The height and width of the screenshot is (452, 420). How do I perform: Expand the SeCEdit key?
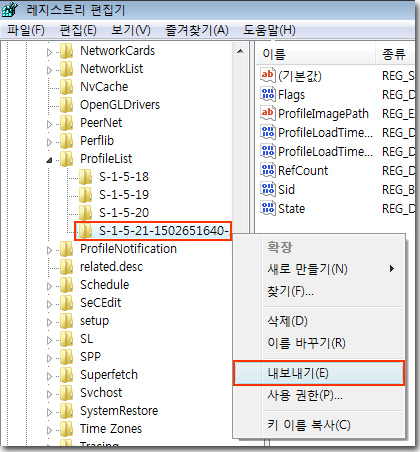(49, 304)
